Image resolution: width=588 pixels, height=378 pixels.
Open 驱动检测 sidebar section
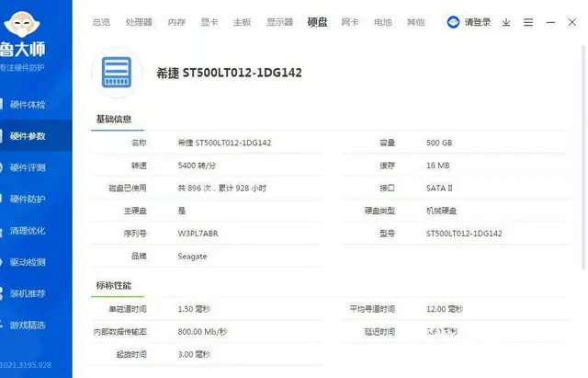pos(28,262)
